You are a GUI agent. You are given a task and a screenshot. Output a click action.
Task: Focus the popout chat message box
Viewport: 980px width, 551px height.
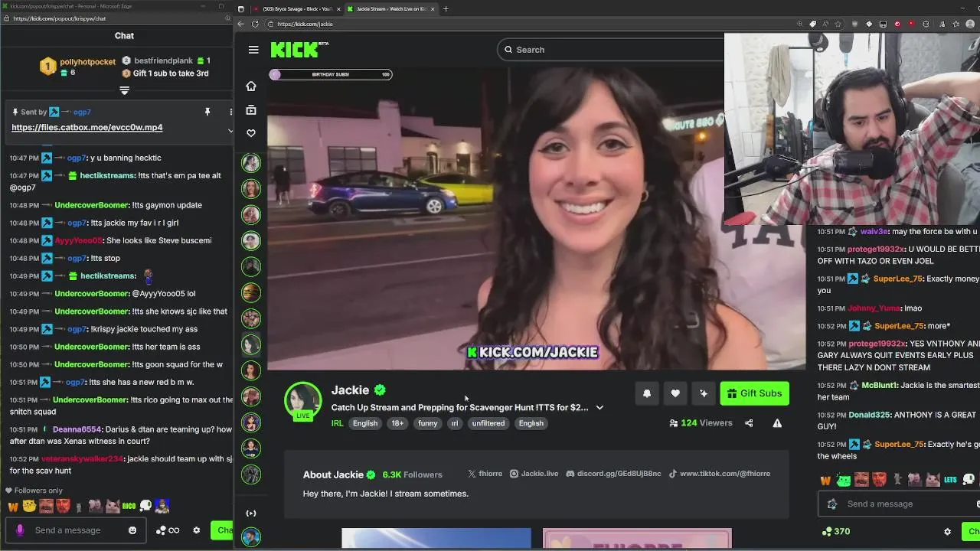click(x=77, y=530)
